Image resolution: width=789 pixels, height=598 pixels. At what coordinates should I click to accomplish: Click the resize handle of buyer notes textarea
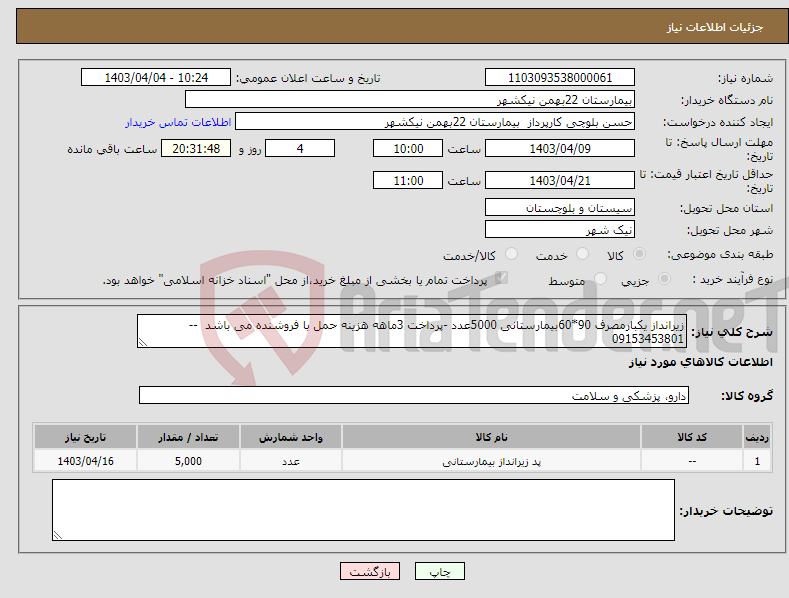point(58,536)
